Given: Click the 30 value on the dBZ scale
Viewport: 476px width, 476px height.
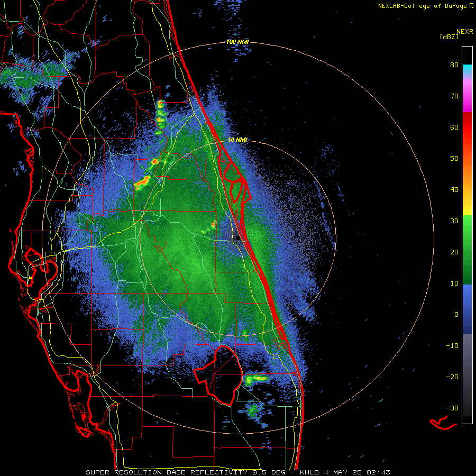Looking at the screenshot, I should click(454, 221).
